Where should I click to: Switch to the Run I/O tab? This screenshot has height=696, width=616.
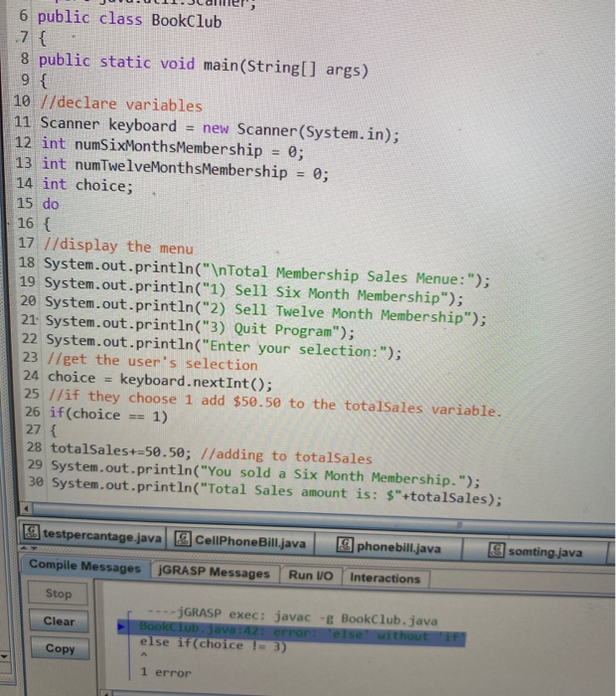pos(310,576)
